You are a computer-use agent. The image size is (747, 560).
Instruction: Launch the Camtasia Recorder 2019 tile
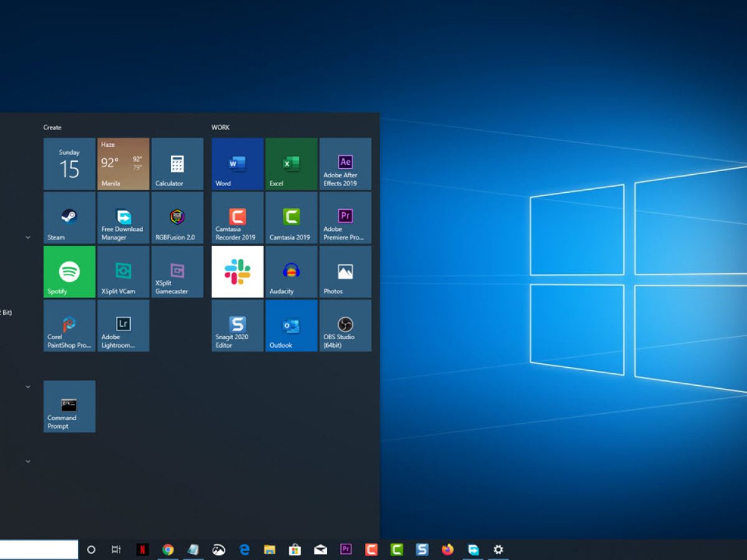(x=237, y=218)
